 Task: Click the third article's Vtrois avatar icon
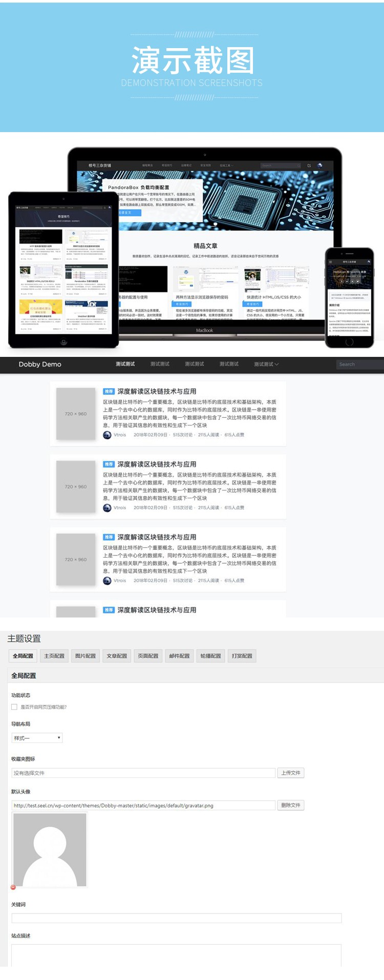[107, 580]
